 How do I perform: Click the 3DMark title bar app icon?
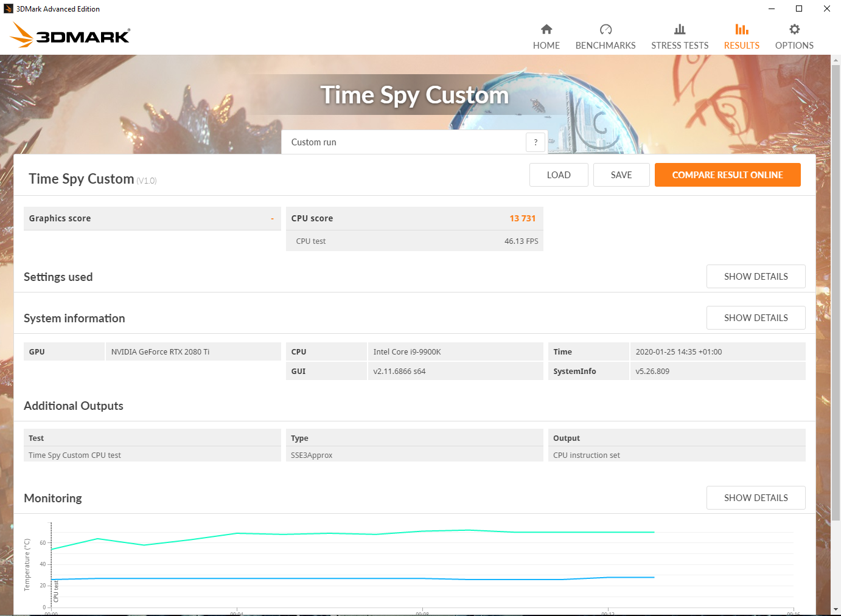click(x=9, y=9)
